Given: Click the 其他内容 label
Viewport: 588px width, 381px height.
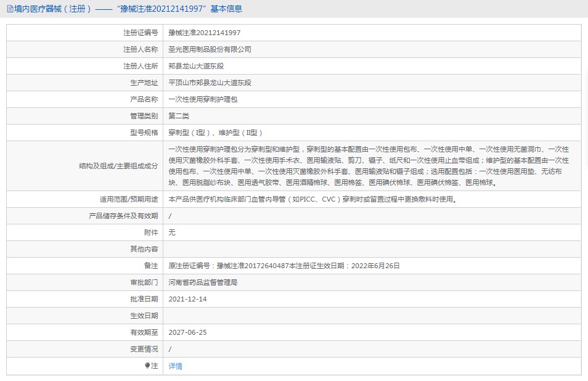Looking at the screenshot, I should tap(144, 249).
